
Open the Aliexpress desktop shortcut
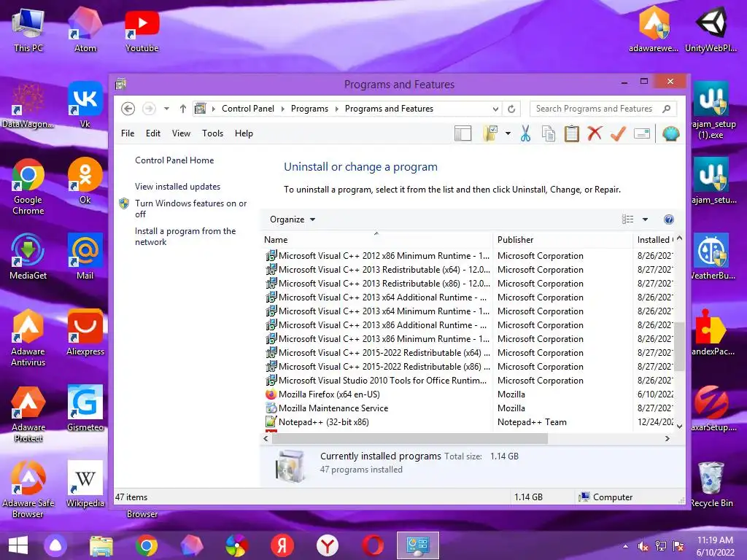[x=85, y=332]
